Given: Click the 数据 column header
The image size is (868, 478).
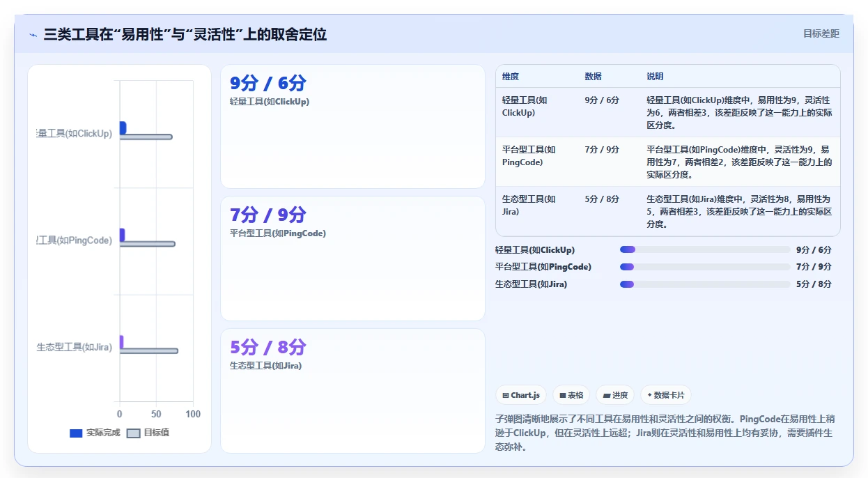Looking at the screenshot, I should point(594,77).
